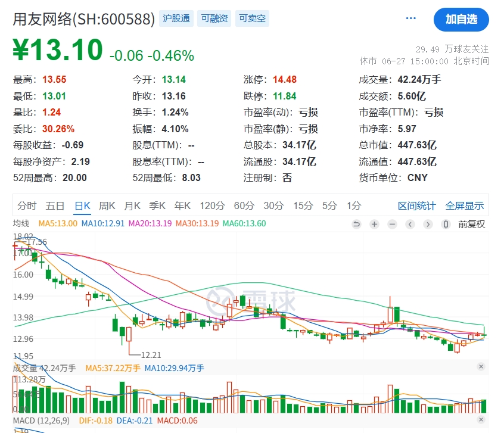
Task: Click the 市净率 value 5.97
Action: [407, 129]
